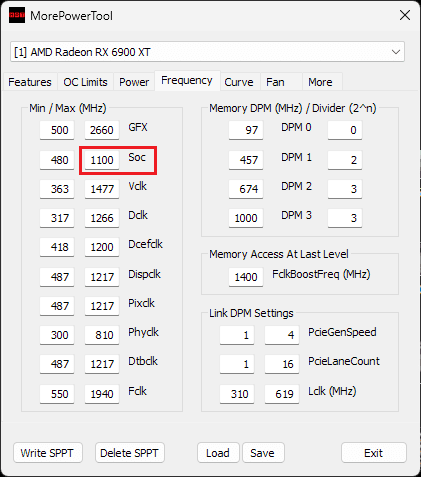The height and width of the screenshot is (477, 421).
Task: Open the OC Limits tab
Action: pyautogui.click(x=85, y=82)
